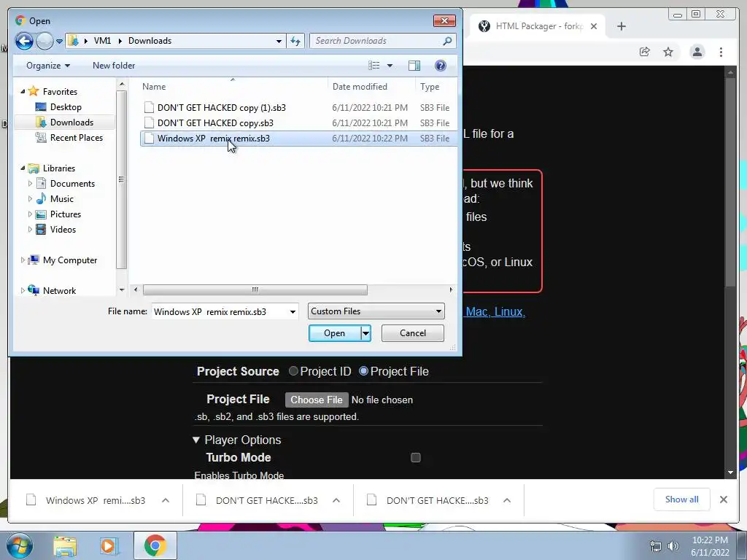Open the Organize menu
The image size is (747, 560).
(x=48, y=66)
